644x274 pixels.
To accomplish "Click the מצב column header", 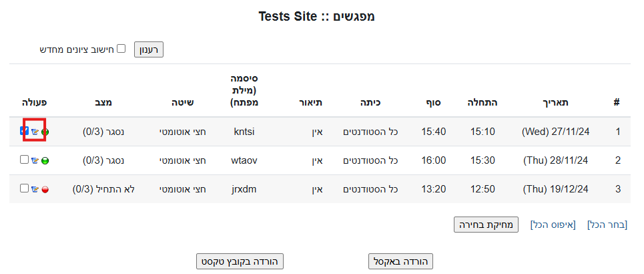I will (x=102, y=102).
